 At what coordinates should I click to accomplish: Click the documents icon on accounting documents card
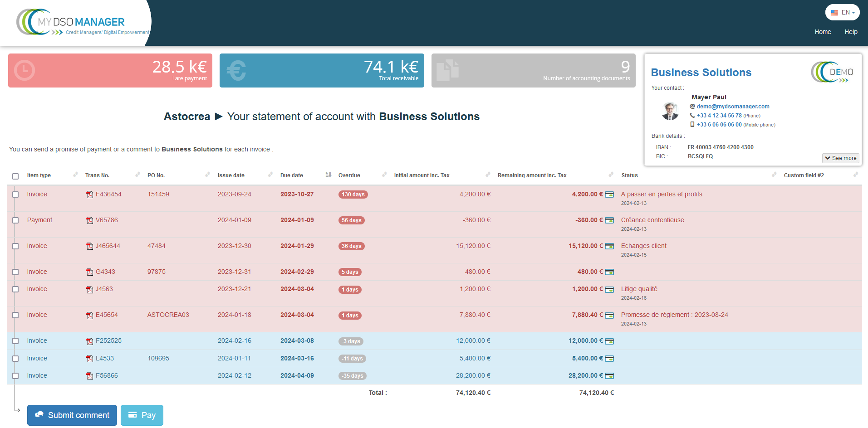click(447, 70)
